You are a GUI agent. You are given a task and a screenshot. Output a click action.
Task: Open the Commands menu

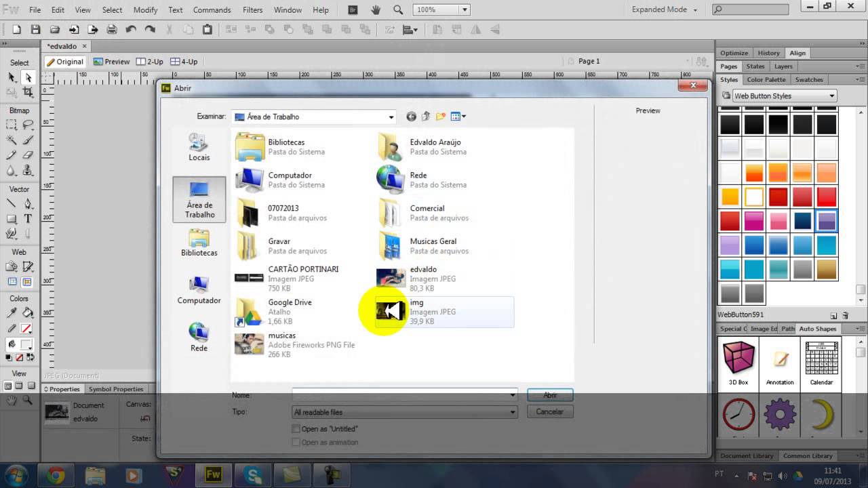(212, 9)
